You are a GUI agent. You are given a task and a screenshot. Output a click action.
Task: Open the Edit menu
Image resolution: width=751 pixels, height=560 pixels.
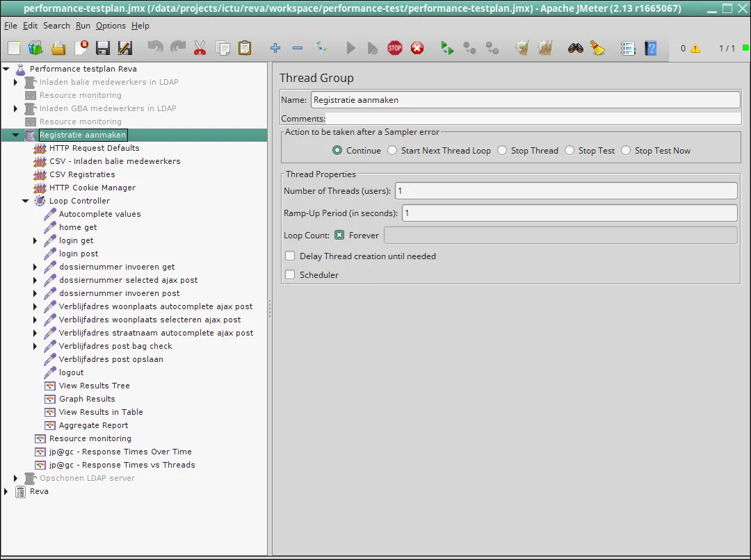pyautogui.click(x=30, y=26)
